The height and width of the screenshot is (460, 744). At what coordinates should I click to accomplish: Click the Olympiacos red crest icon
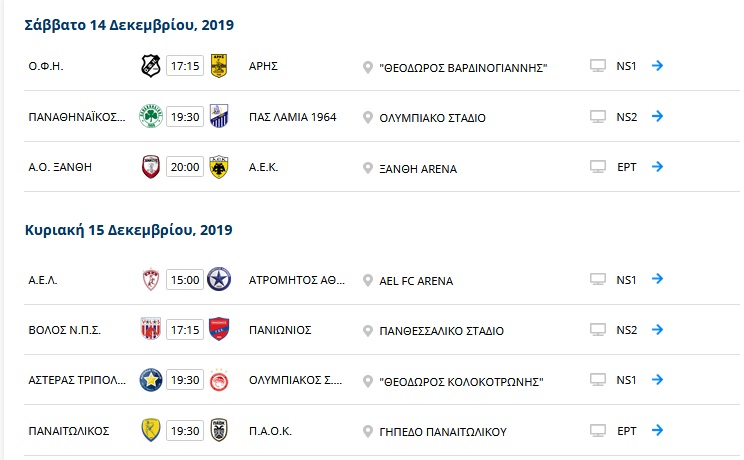tap(219, 380)
